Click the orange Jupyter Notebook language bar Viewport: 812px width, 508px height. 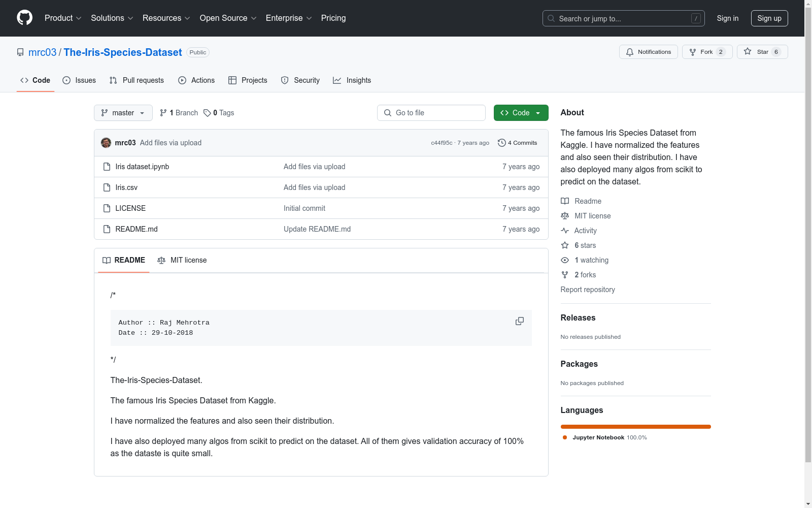click(636, 427)
